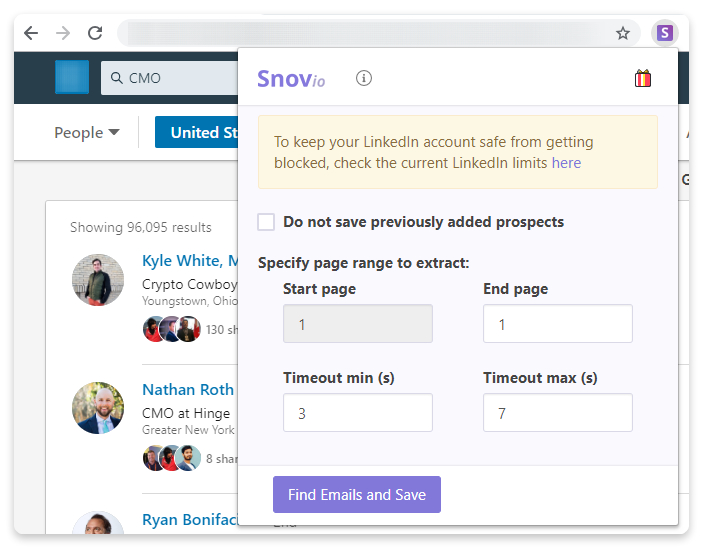This screenshot has width=703, height=548.
Task: Click Kyle White's profile photo
Action: click(98, 280)
